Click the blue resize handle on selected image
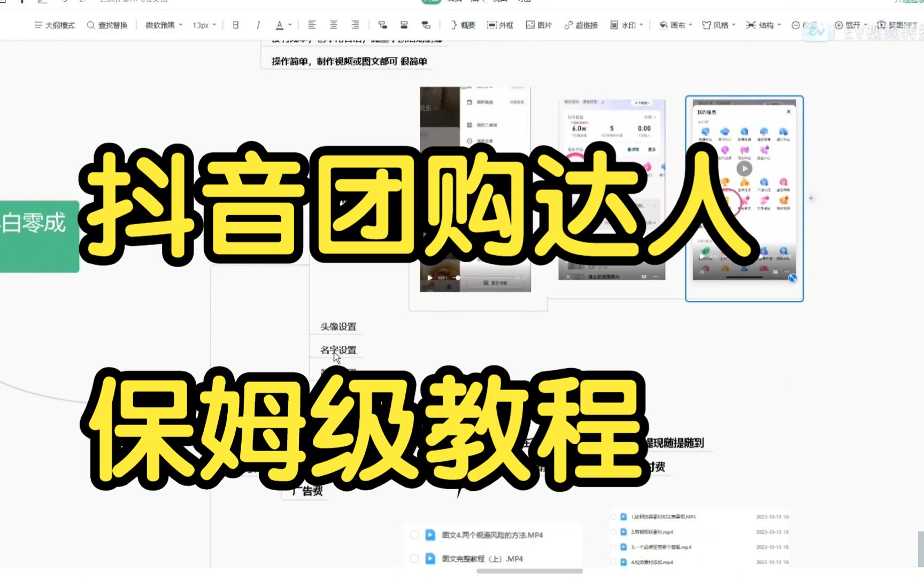This screenshot has width=924, height=578. point(792,278)
